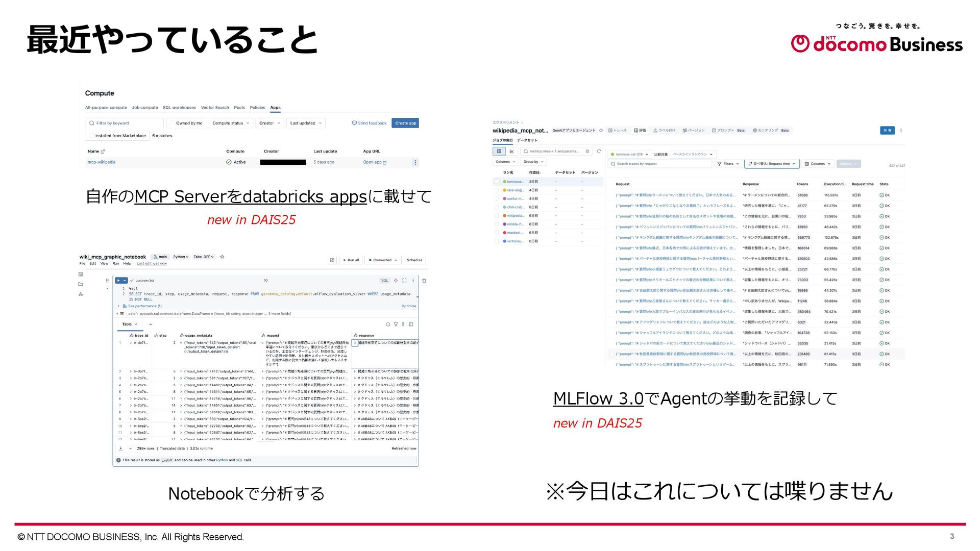Toggle the Installed from Marketplace checkbox
The image size is (980, 551).
[x=91, y=136]
